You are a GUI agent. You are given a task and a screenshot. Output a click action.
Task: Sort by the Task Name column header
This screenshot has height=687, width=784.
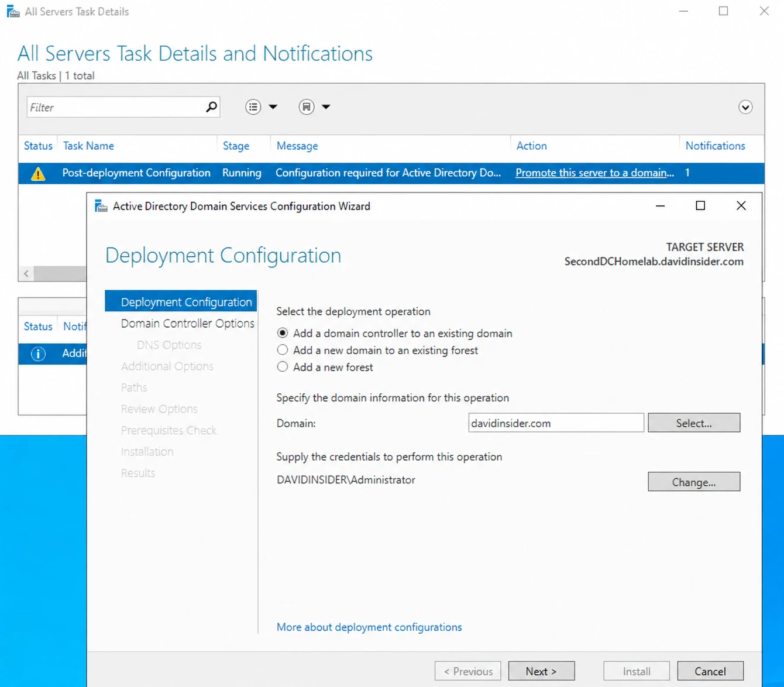(88, 146)
